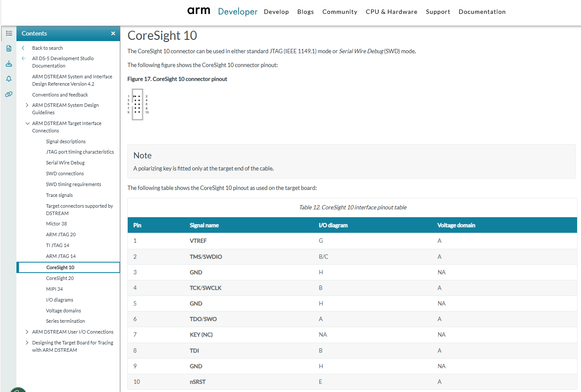
Task: Select the Community menu item
Action: tap(339, 12)
